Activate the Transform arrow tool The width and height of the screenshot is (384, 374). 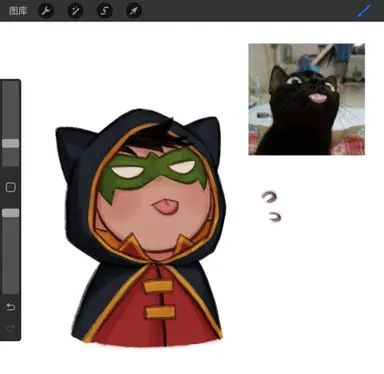(134, 11)
